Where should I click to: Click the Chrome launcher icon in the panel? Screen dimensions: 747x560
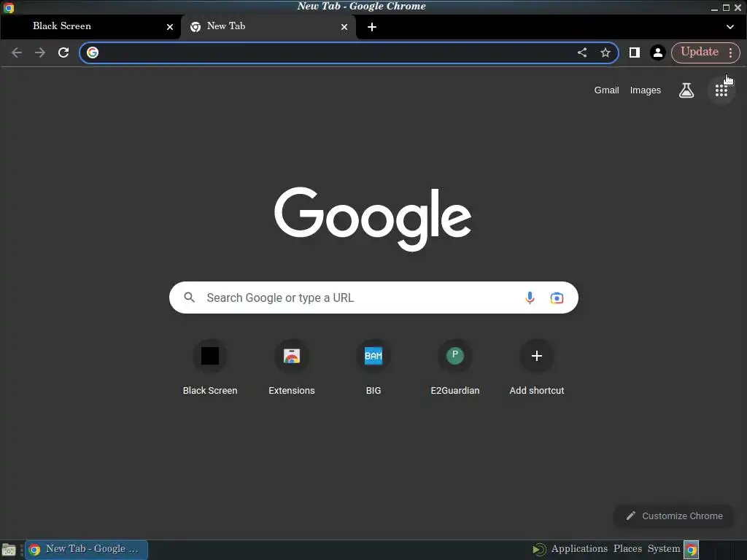click(692, 550)
